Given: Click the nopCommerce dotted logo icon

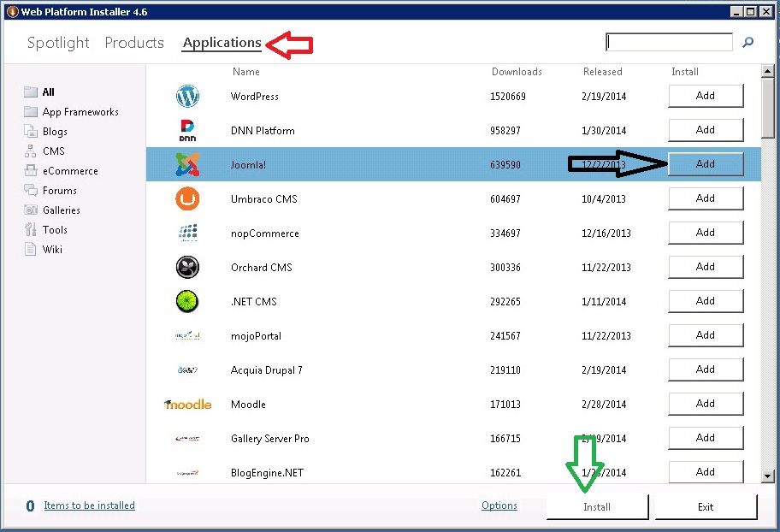Looking at the screenshot, I should (x=187, y=233).
